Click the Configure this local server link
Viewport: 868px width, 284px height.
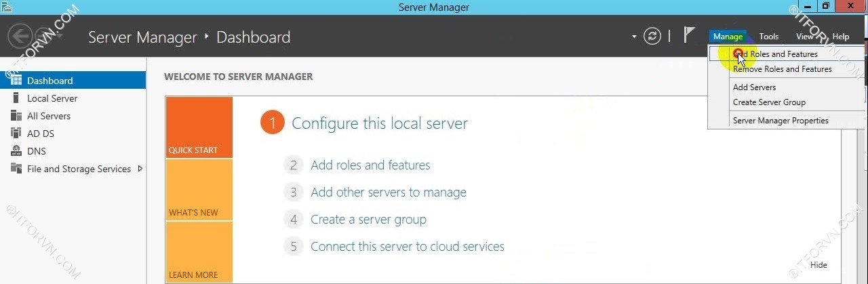click(x=379, y=123)
